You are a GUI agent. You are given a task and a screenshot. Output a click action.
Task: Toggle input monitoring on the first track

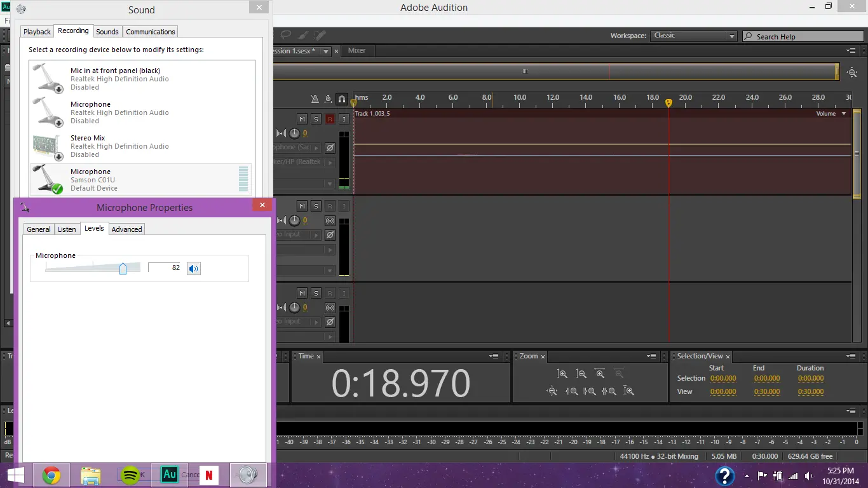tap(344, 119)
